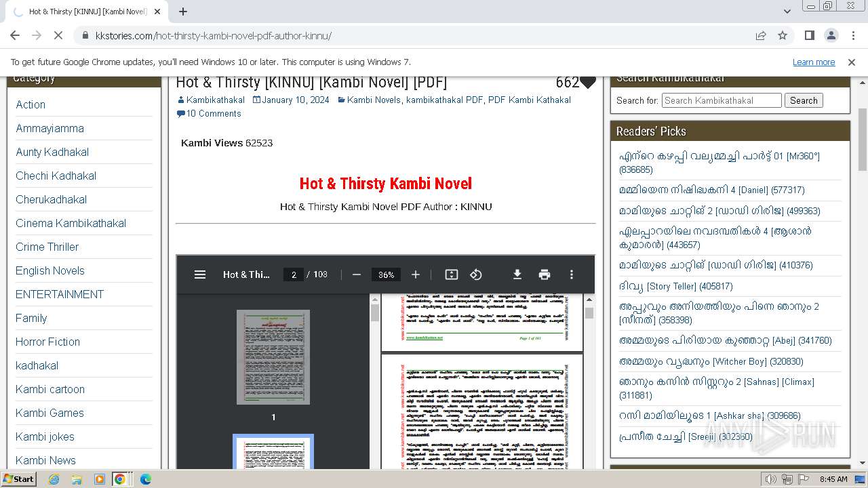868x488 pixels.
Task: Click the PDF page number field
Action: (x=294, y=274)
